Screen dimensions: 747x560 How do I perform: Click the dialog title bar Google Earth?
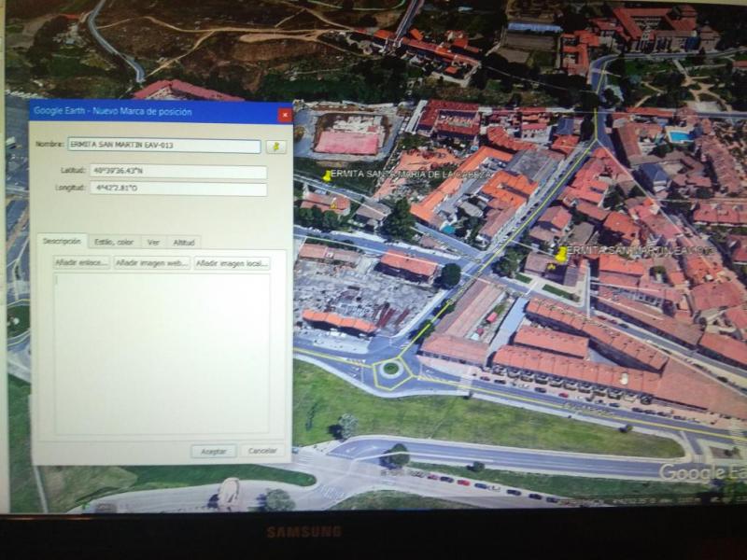140,112
